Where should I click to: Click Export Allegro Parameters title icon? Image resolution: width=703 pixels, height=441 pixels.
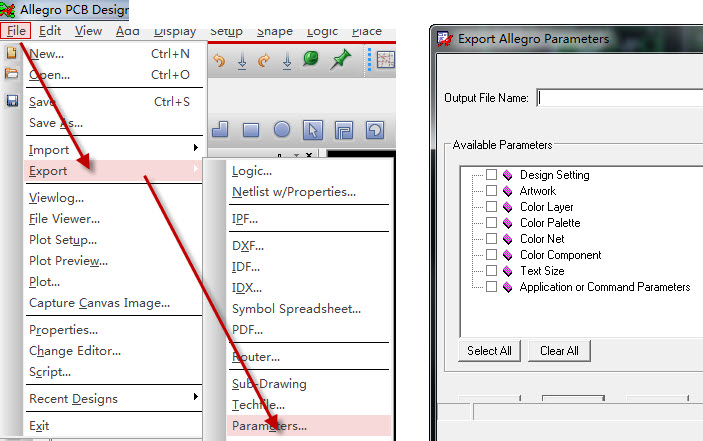444,39
